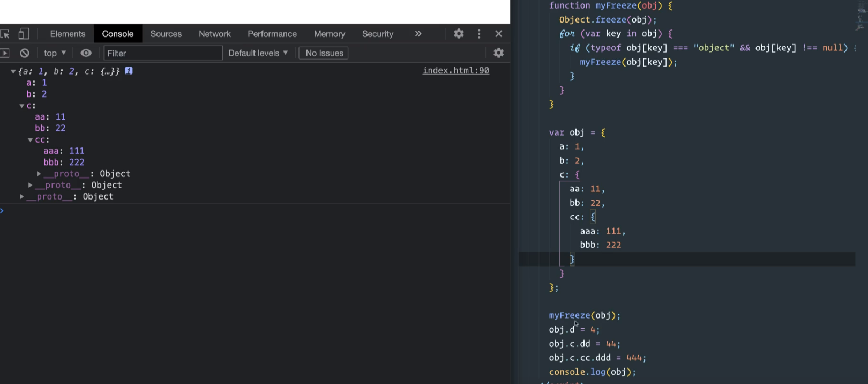Expand the root-level __proto__: Object
Screen dimensions: 868x384
[22, 196]
